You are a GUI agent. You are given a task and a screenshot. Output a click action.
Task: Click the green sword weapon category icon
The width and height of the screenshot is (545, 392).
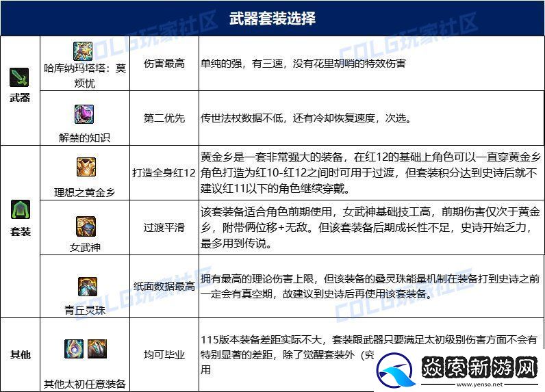pos(19,77)
